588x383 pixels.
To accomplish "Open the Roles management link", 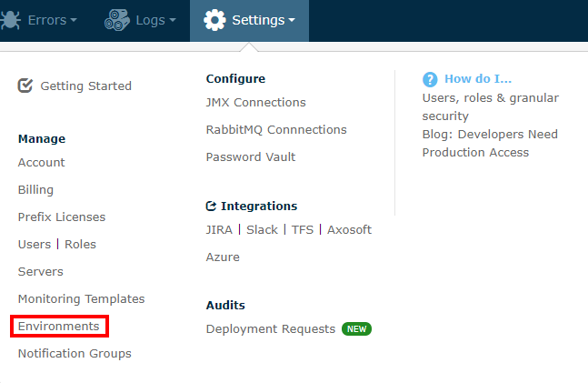I will click(x=80, y=245).
